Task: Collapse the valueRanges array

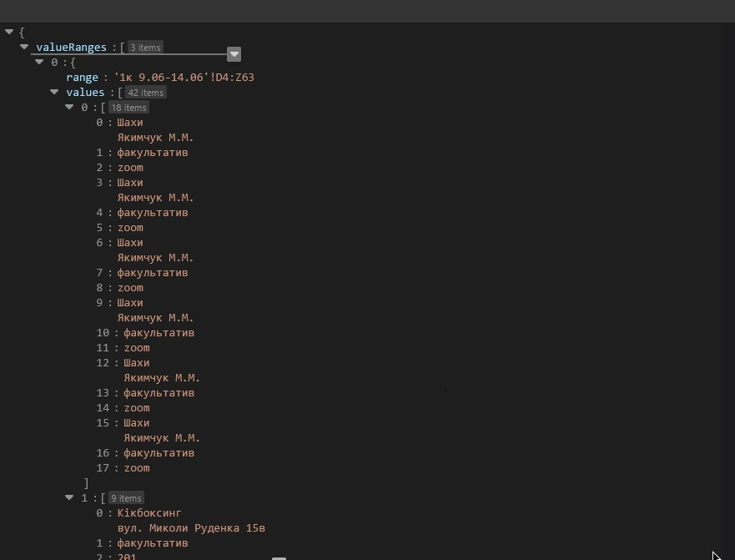Action: pos(24,47)
